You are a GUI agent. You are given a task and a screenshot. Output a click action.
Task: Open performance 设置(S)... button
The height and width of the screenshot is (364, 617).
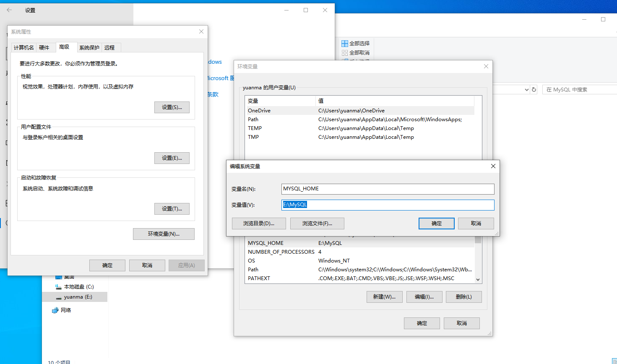coord(172,107)
